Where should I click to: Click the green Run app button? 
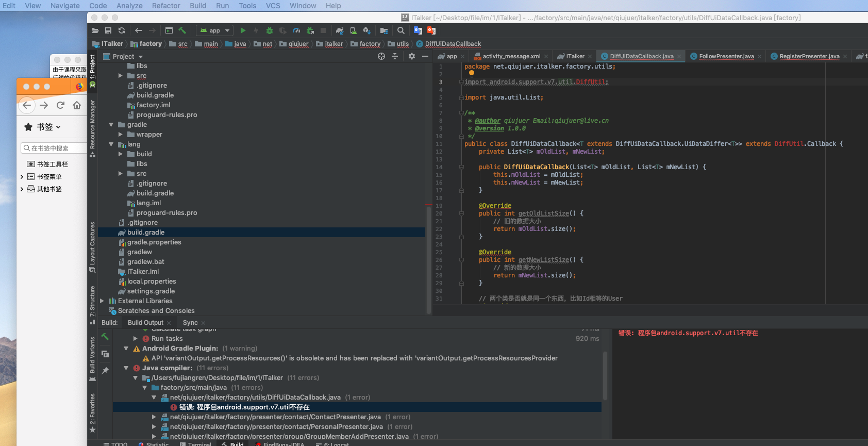pyautogui.click(x=243, y=30)
